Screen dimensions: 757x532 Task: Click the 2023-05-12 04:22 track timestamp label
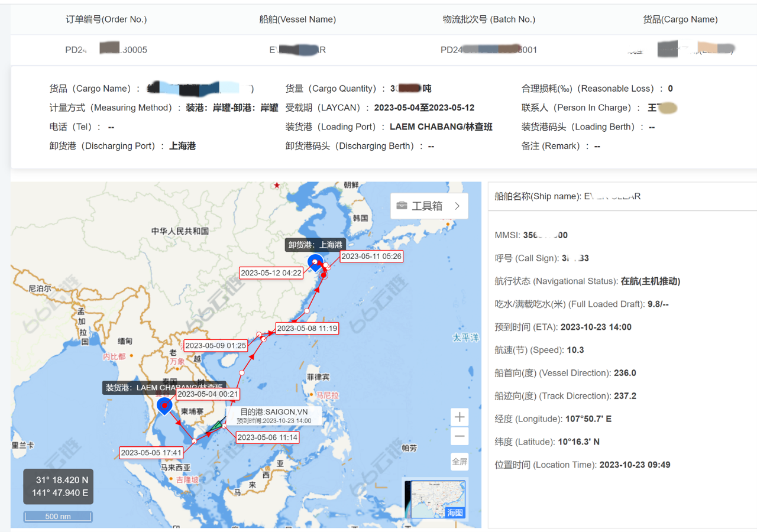point(271,273)
